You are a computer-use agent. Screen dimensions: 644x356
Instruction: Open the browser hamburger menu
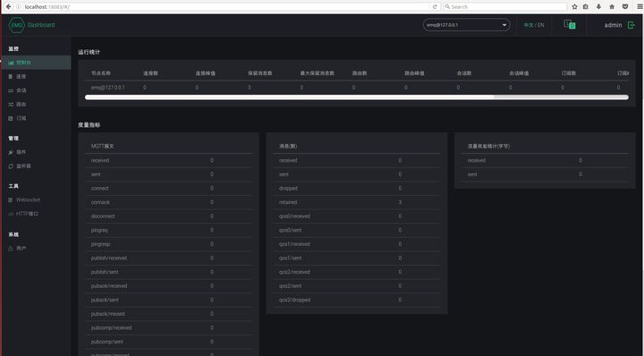click(640, 7)
